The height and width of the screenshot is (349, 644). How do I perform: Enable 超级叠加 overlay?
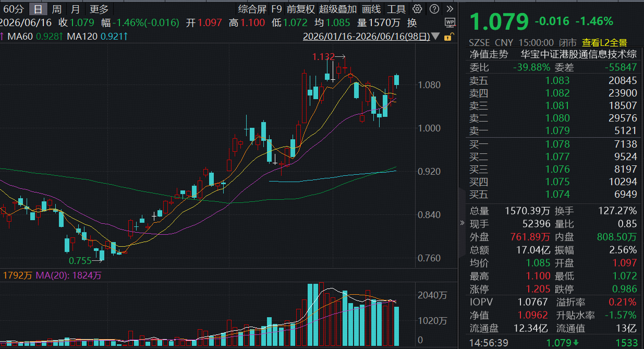pyautogui.click(x=338, y=9)
